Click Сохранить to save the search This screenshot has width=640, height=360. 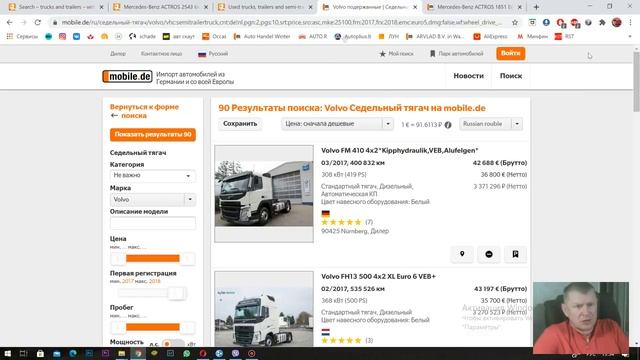pyautogui.click(x=240, y=124)
